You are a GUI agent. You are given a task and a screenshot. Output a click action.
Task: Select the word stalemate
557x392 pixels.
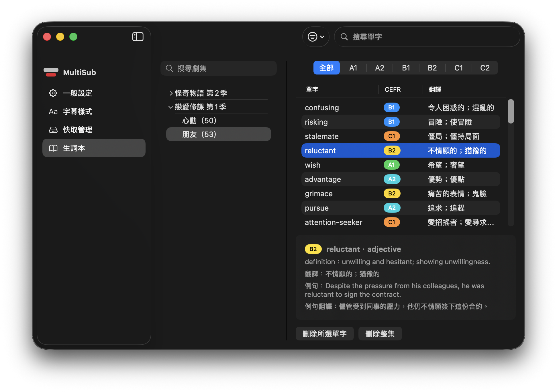pyautogui.click(x=321, y=136)
